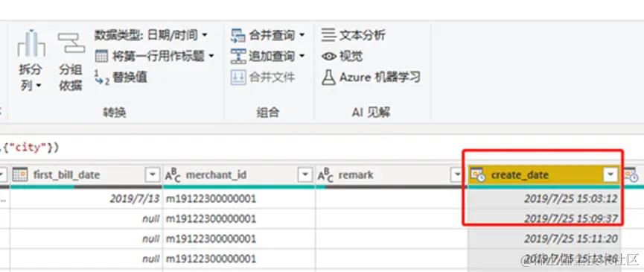Click the 将第一行用作标题 table icon
The image size is (644, 272).
point(101,56)
